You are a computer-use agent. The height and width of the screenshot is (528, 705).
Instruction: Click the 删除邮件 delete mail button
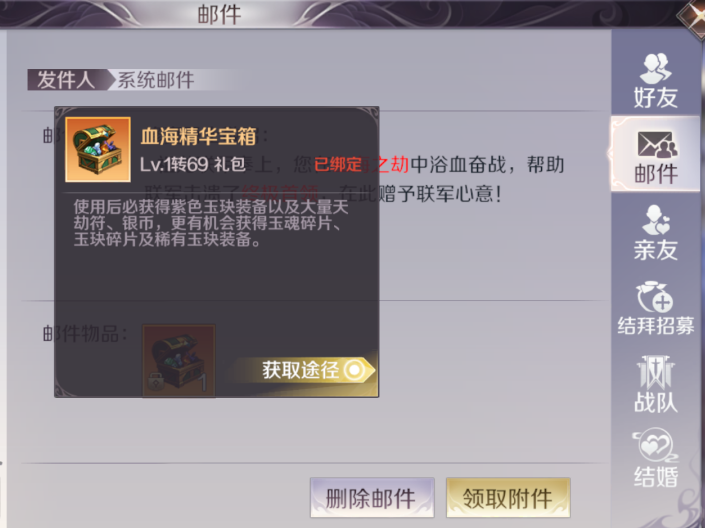pyautogui.click(x=372, y=498)
